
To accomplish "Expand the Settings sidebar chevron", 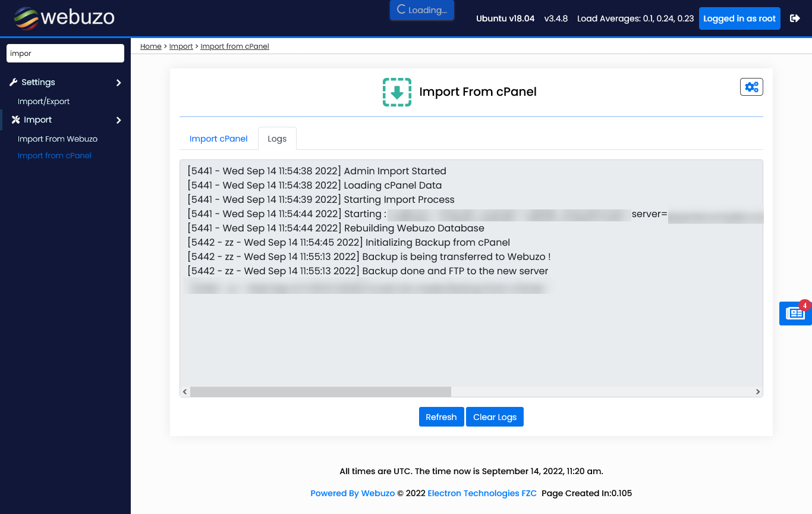I will (118, 82).
